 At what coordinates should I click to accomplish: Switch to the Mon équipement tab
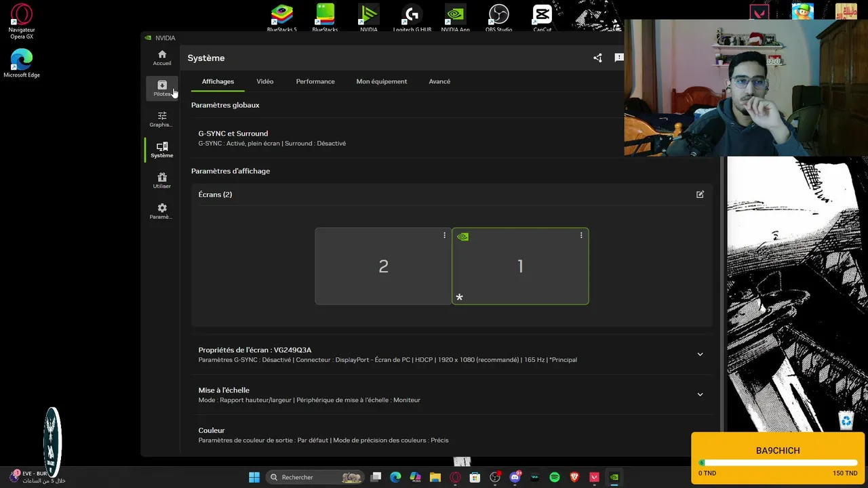click(x=382, y=81)
